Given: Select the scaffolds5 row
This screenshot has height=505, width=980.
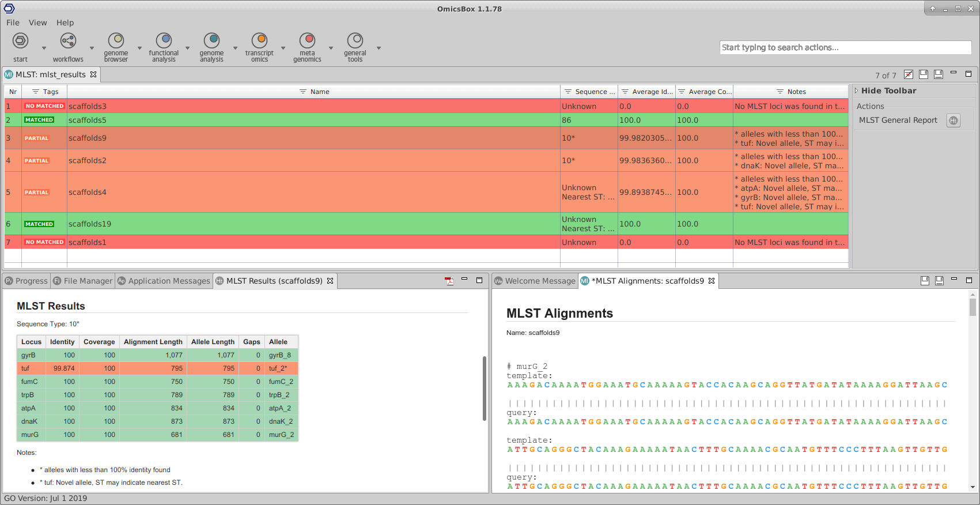Looking at the screenshot, I should pyautogui.click(x=426, y=120).
